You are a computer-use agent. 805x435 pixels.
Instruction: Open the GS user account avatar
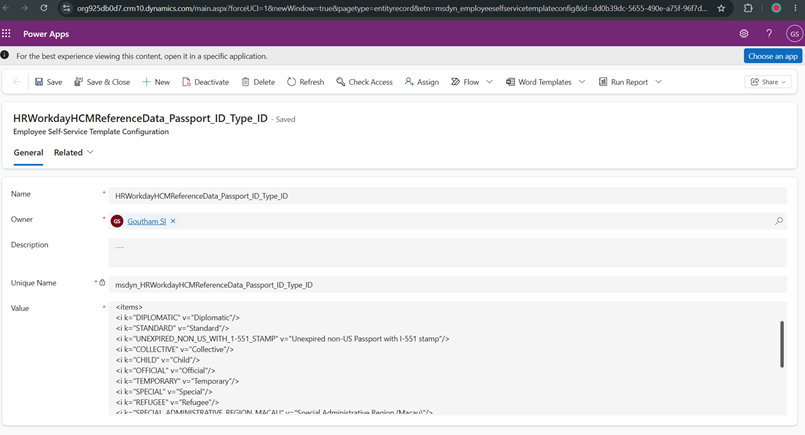794,34
